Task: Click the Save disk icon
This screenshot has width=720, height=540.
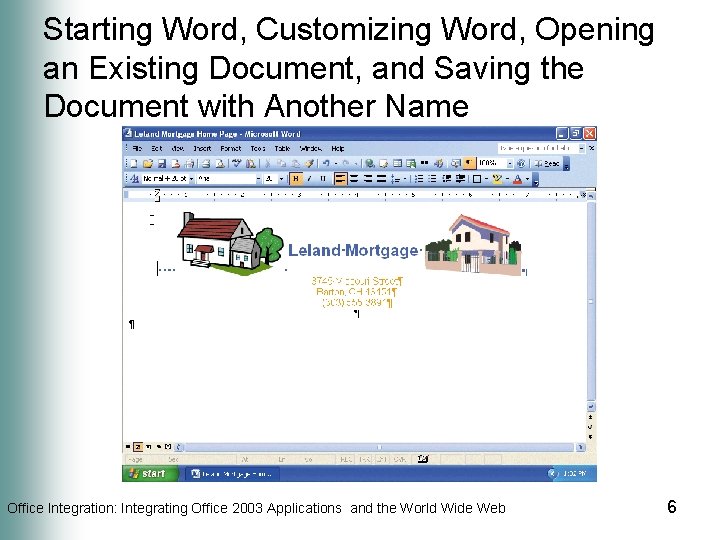Action: [161, 163]
